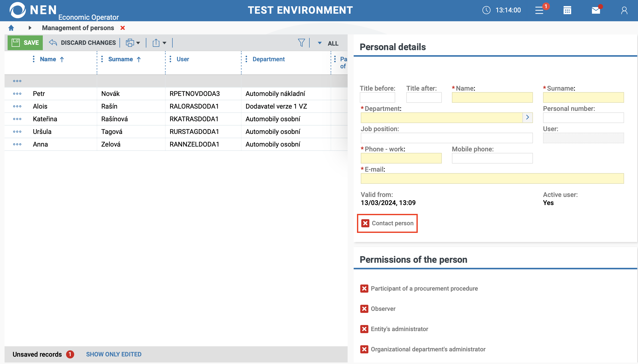This screenshot has height=364, width=638.
Task: Click the filter funnel icon
Action: pyautogui.click(x=301, y=43)
